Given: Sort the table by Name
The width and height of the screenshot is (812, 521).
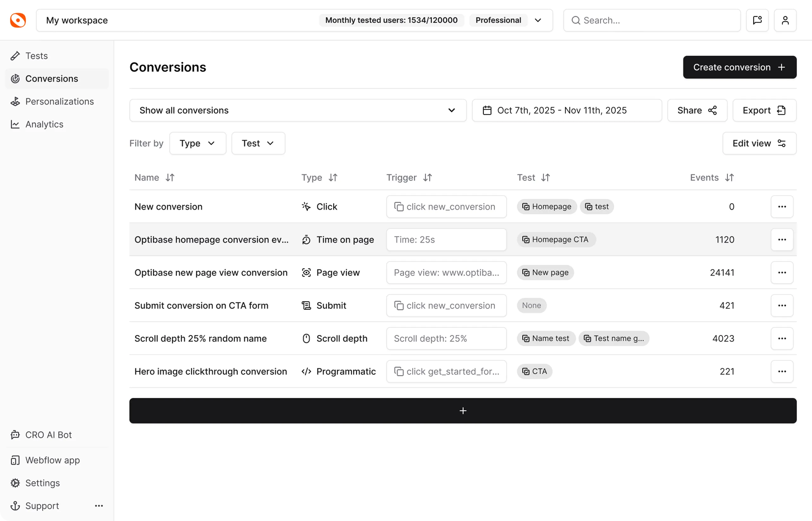Looking at the screenshot, I should tap(170, 177).
